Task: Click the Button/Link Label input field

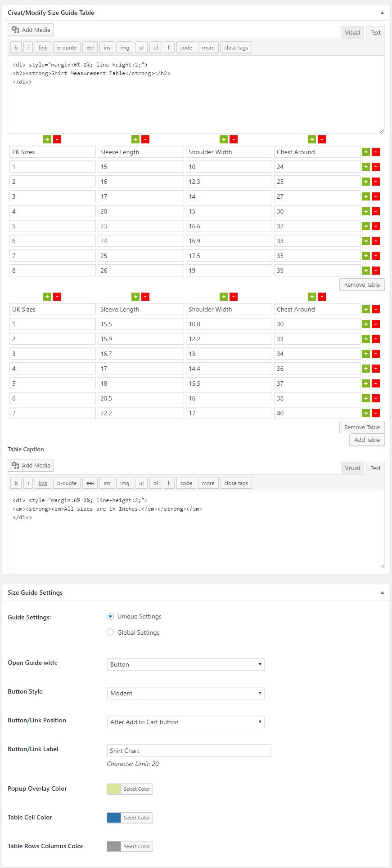Action: point(189,751)
